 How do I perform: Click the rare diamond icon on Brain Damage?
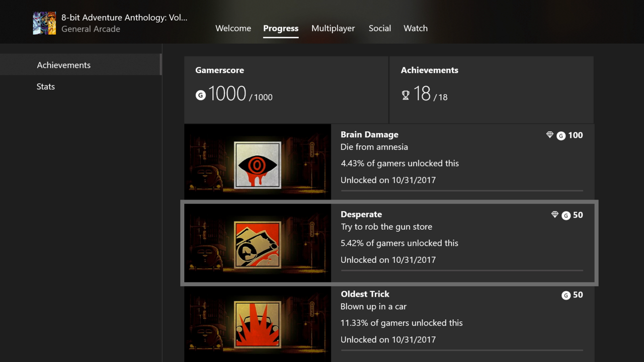coord(550,135)
